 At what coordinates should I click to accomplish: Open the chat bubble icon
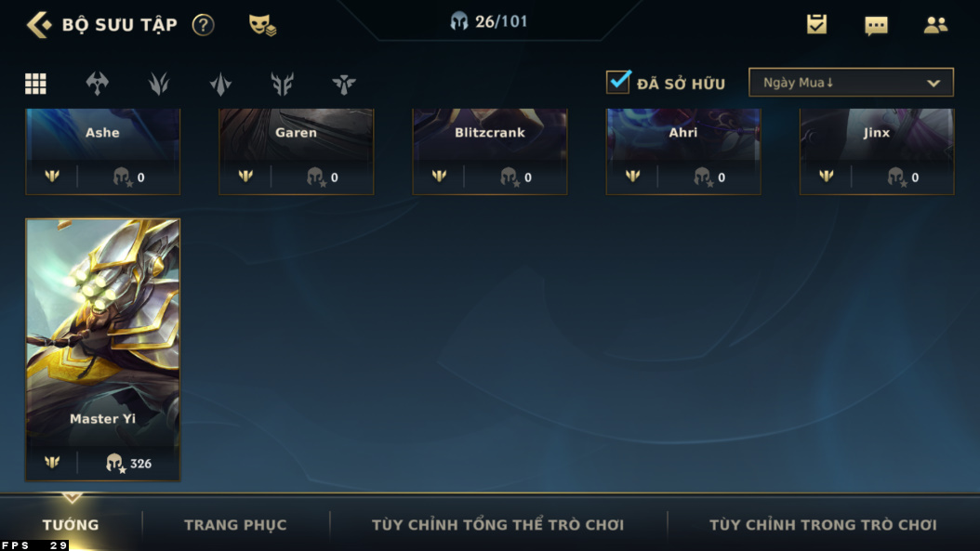pos(876,26)
